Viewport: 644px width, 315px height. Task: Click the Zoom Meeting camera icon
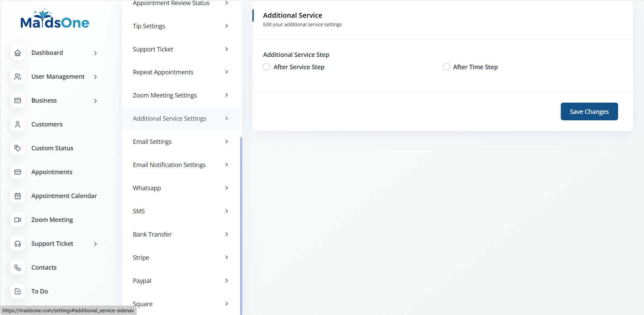18,220
